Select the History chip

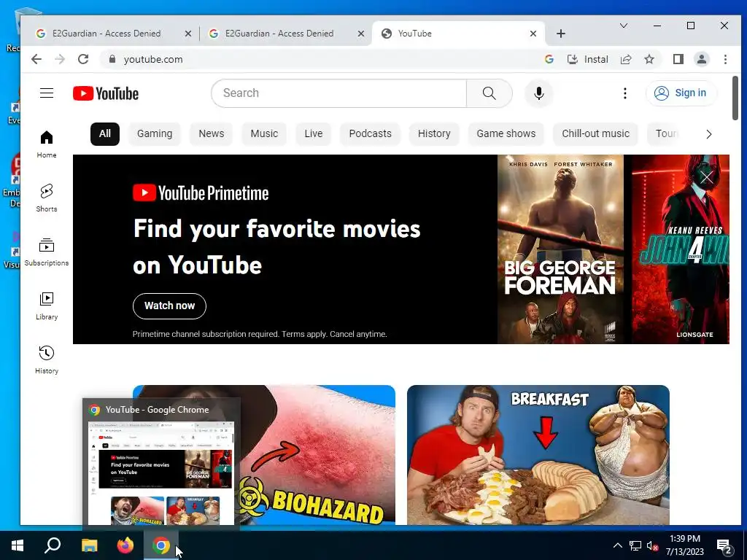[x=434, y=134]
